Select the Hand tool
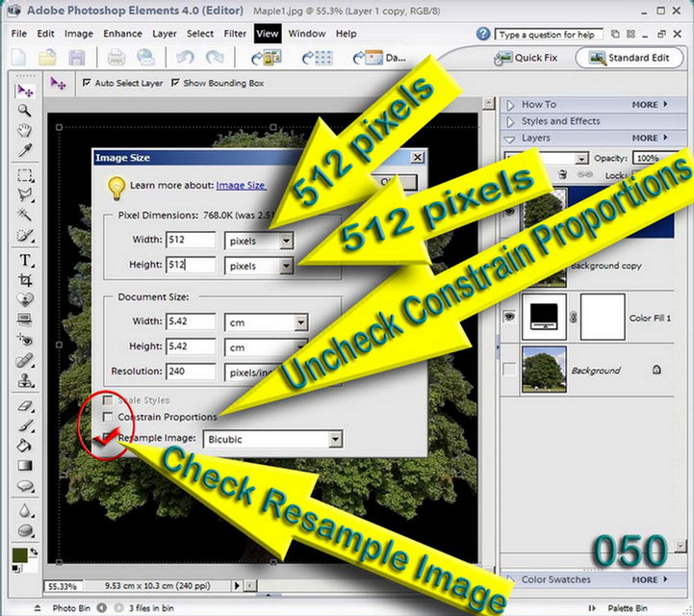The width and height of the screenshot is (694, 616). (25, 131)
